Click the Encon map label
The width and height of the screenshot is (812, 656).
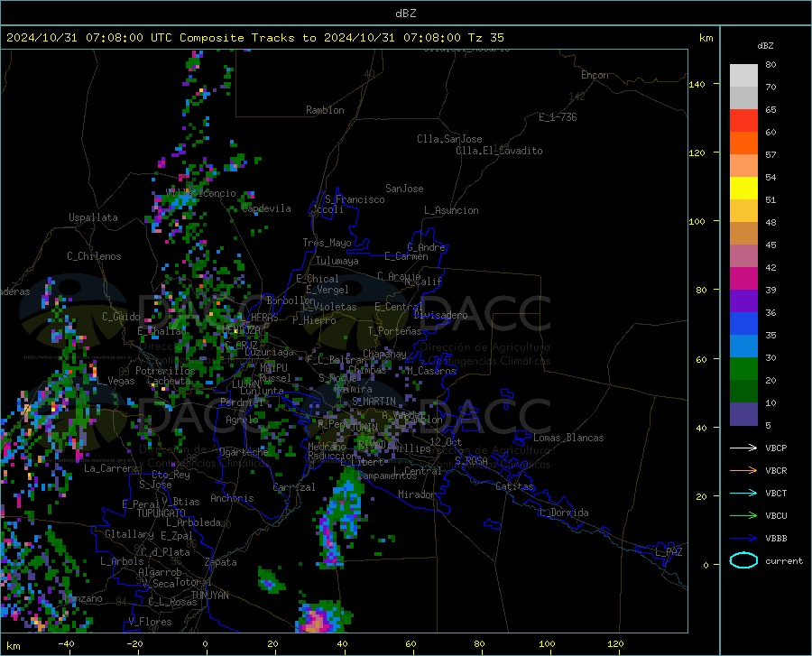click(x=595, y=75)
